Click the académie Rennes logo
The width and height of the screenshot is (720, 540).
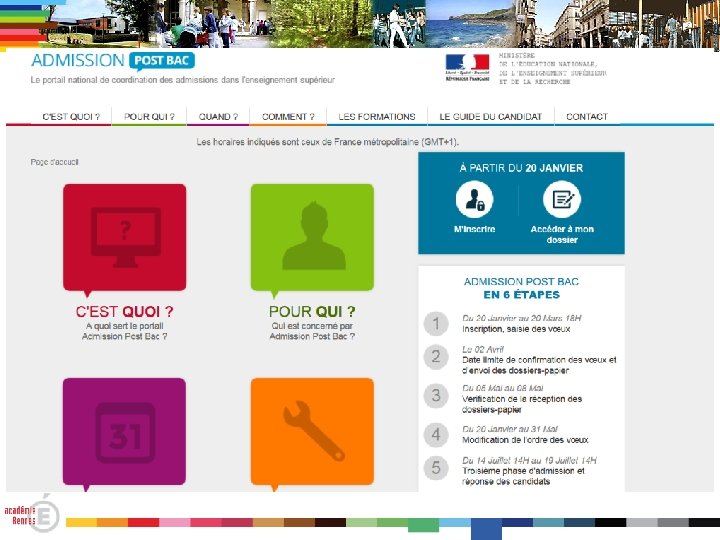(x=31, y=515)
